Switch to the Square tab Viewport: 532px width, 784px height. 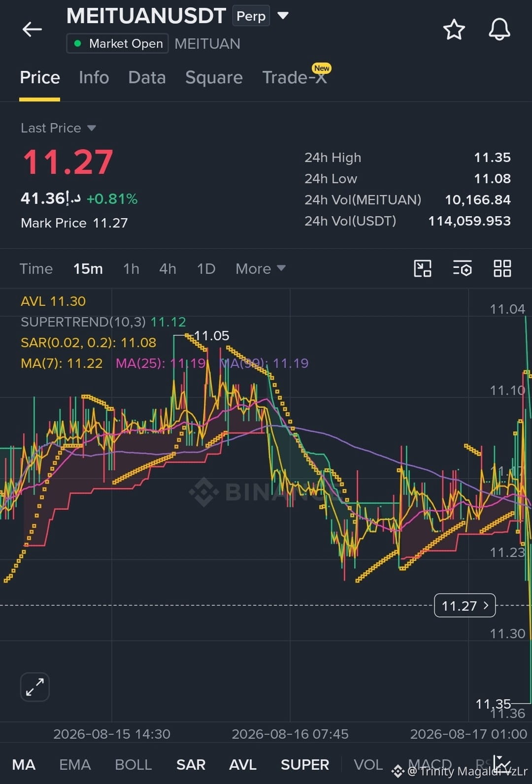214,77
